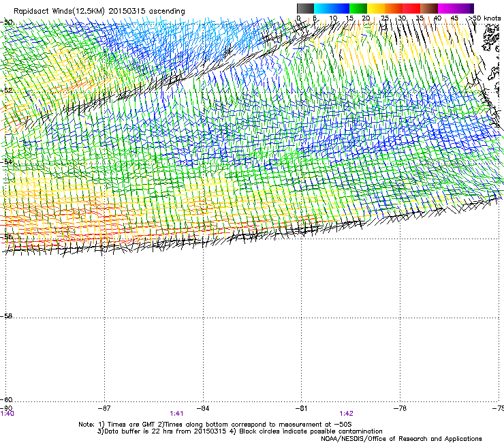Image resolution: width=504 pixels, height=443 pixels.
Task: Click the 'NOAA/NESDIS/Office of Research and Applications' credit
Action: click(x=401, y=439)
